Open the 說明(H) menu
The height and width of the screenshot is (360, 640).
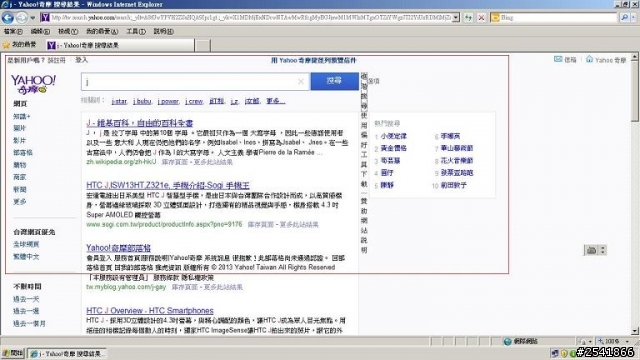pyautogui.click(x=163, y=31)
